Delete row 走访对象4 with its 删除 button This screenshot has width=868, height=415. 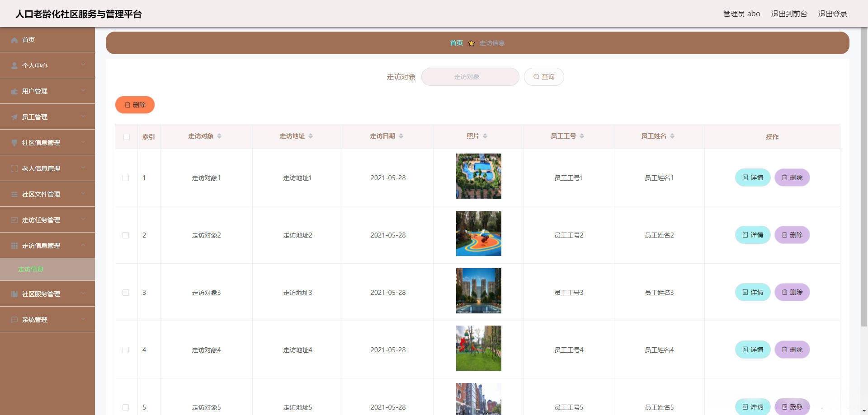[792, 350]
